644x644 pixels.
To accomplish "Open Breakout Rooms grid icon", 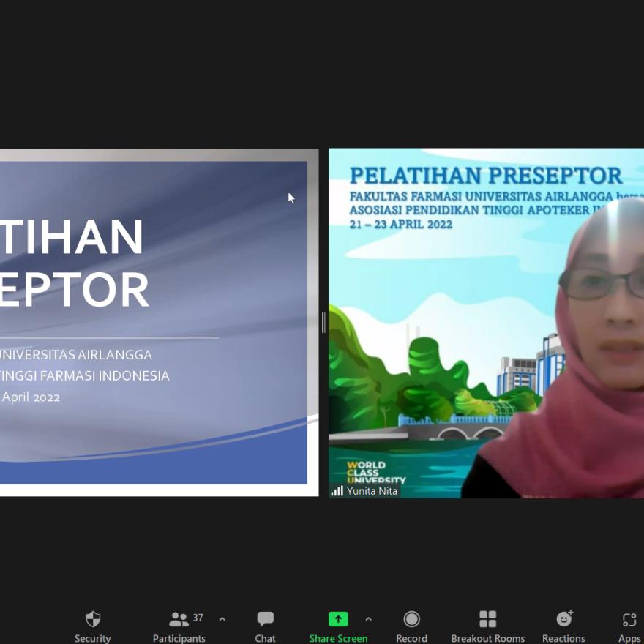I will pyautogui.click(x=487, y=619).
